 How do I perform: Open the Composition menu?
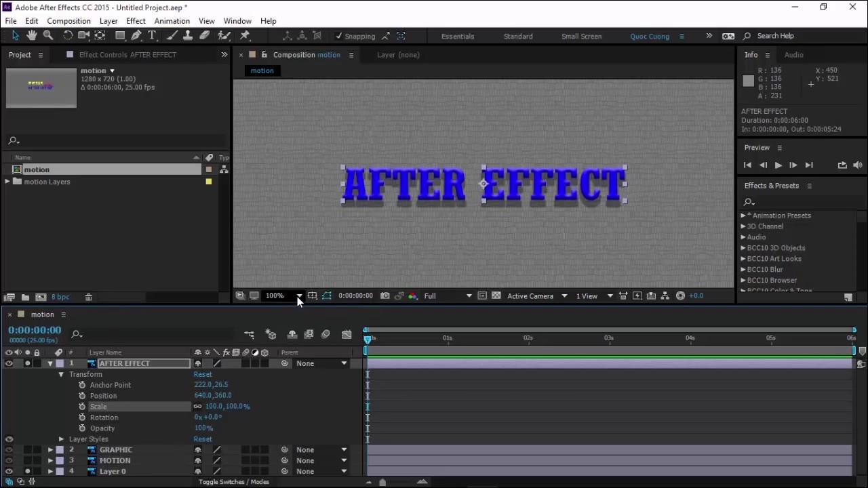[x=68, y=21]
